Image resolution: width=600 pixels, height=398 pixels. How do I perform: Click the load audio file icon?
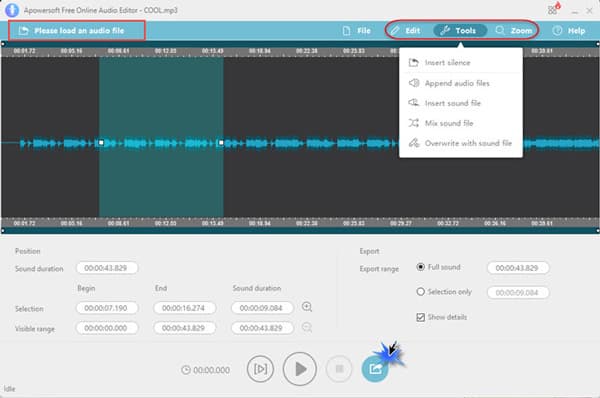tap(23, 31)
